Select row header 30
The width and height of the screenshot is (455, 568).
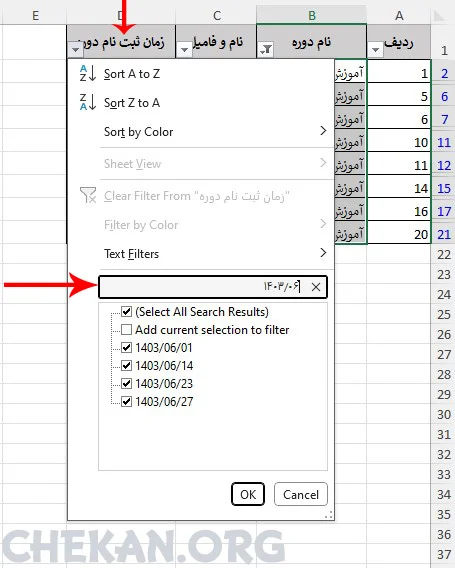pyautogui.click(x=444, y=414)
